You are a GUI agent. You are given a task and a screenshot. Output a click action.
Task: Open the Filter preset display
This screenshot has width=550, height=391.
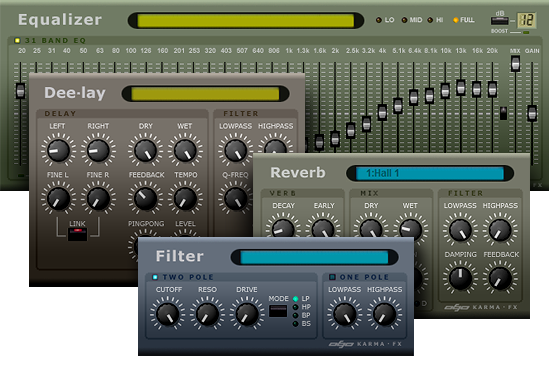314,257
